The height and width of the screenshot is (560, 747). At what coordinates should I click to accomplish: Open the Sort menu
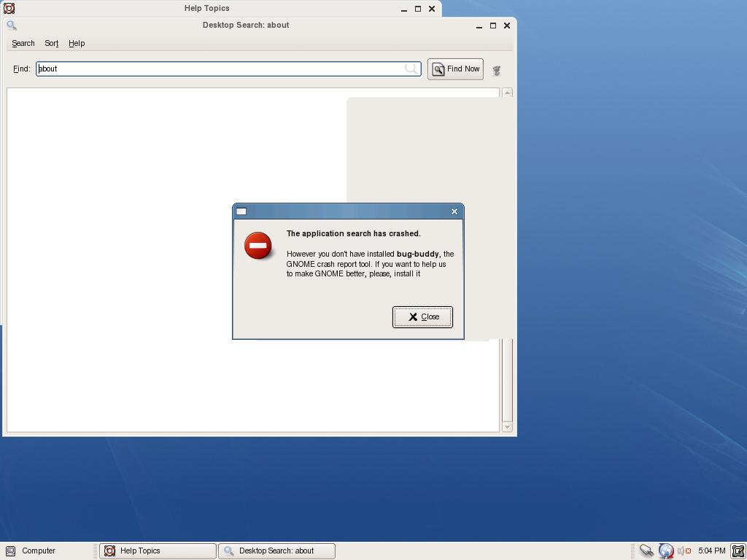click(52, 43)
